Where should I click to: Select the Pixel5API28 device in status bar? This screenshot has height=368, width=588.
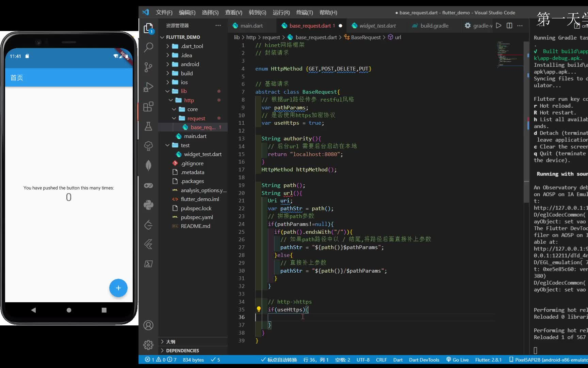[x=549, y=359]
